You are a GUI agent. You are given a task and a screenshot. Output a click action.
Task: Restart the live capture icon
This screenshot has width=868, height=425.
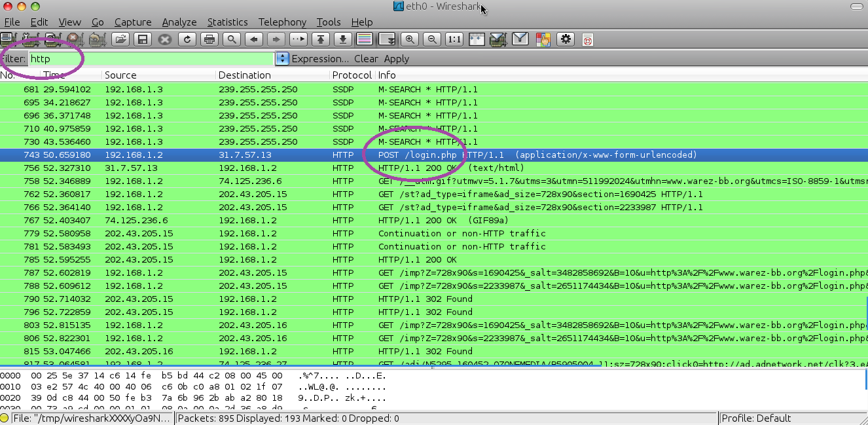[x=98, y=39]
